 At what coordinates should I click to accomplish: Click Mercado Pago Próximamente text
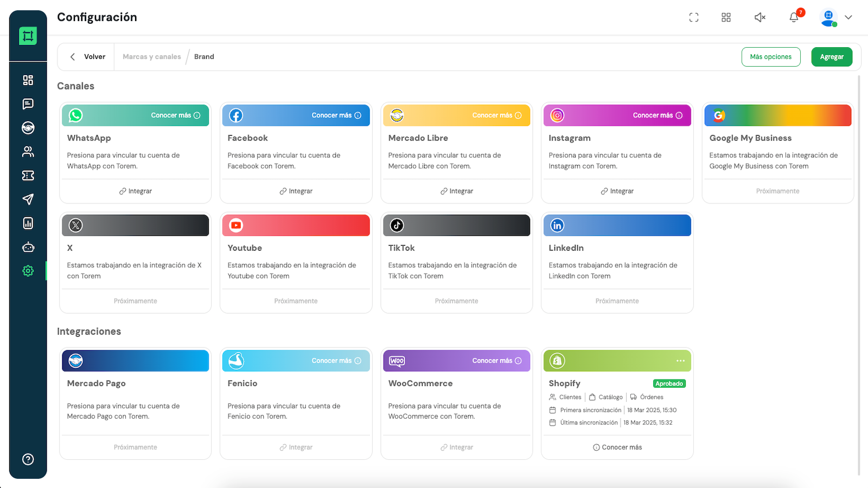pyautogui.click(x=136, y=447)
